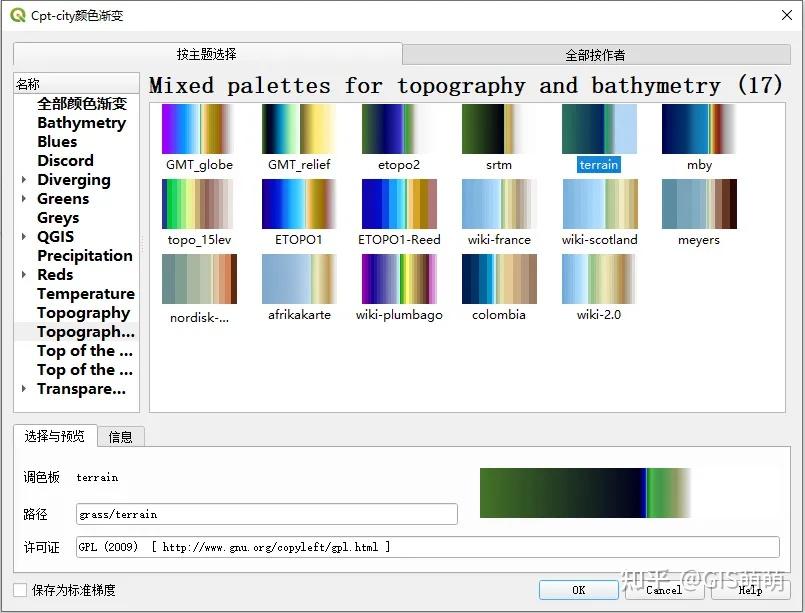Close the Cpt-city dialog window
This screenshot has width=805, height=613.
coord(787,15)
